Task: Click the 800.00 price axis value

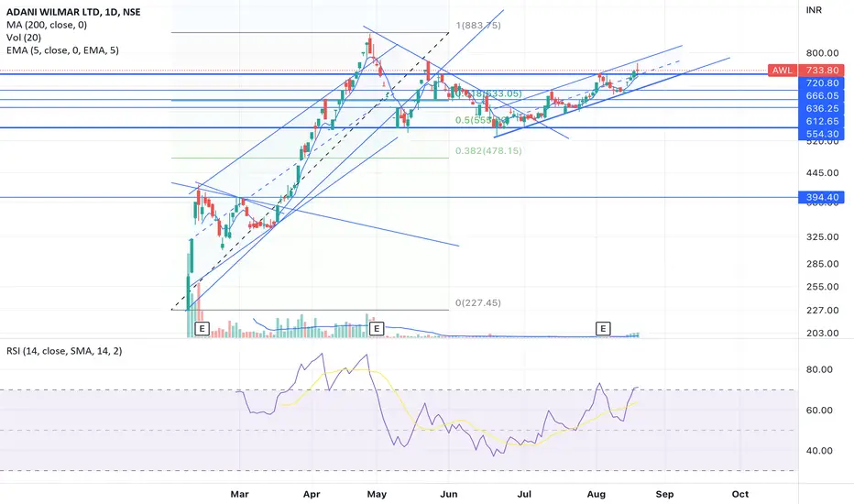Action: 823,53
